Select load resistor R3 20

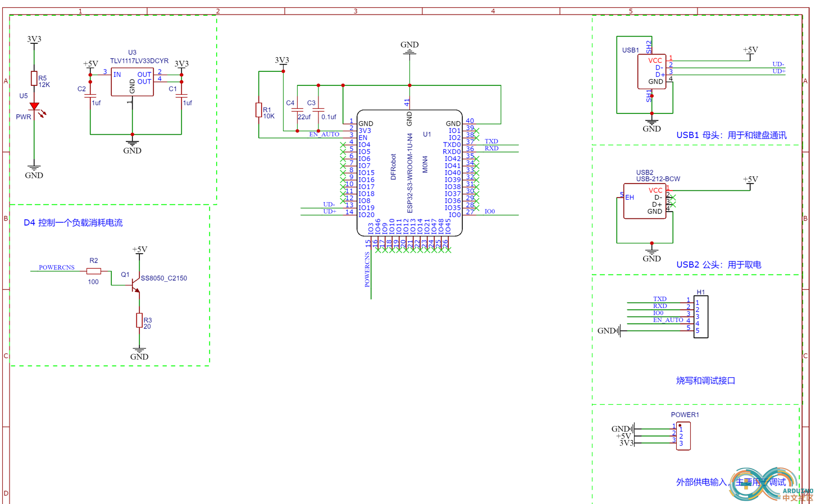pyautogui.click(x=139, y=320)
